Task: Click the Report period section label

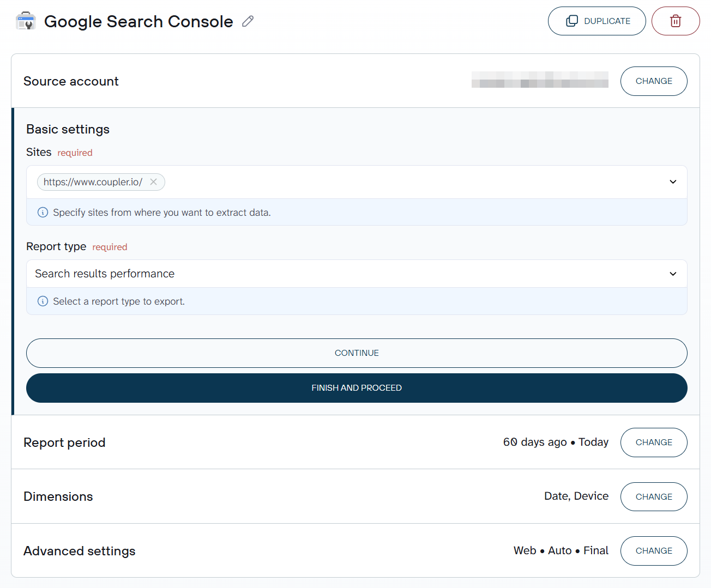Action: [x=64, y=442]
